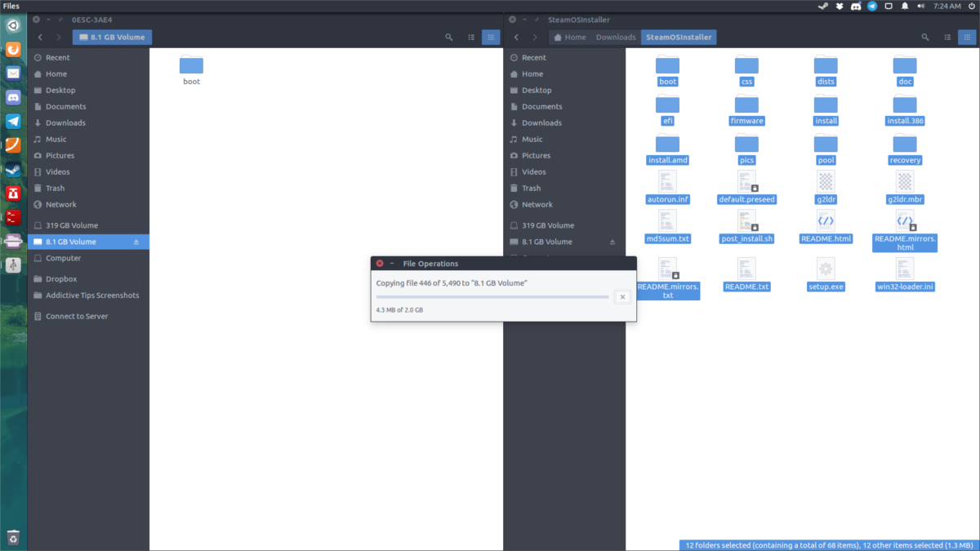Click the 8.1 GB Volume path bar button
Screen dimensions: 980x551
[112, 38]
